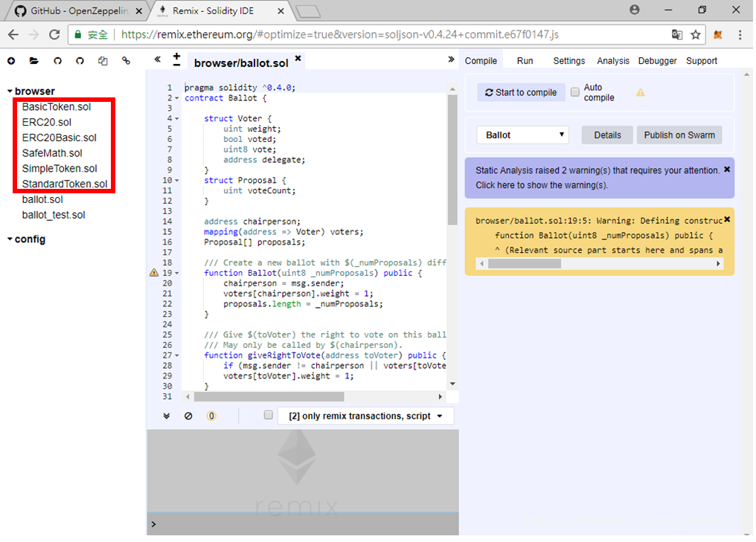Image resolution: width=756 pixels, height=542 pixels.
Task: Click the warning marker beside line 19
Action: 154,273
